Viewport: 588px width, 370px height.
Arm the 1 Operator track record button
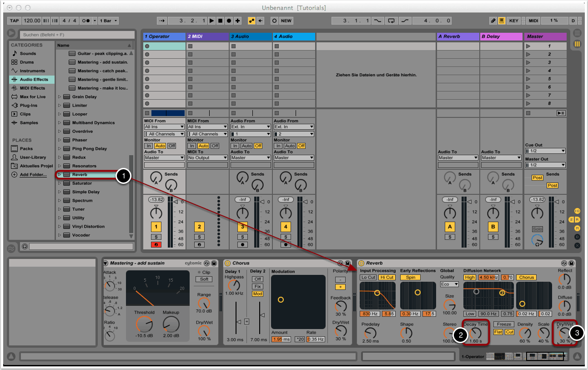click(156, 244)
